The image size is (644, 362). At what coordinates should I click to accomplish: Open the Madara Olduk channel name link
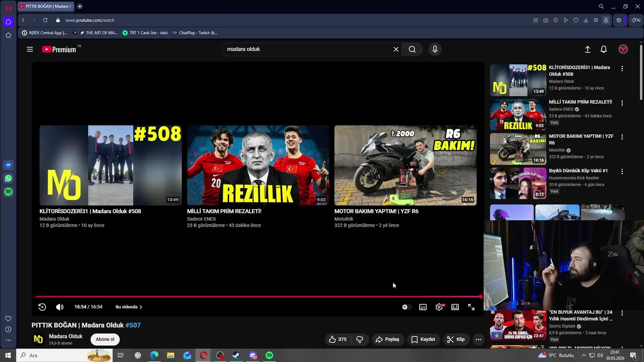[65, 336]
